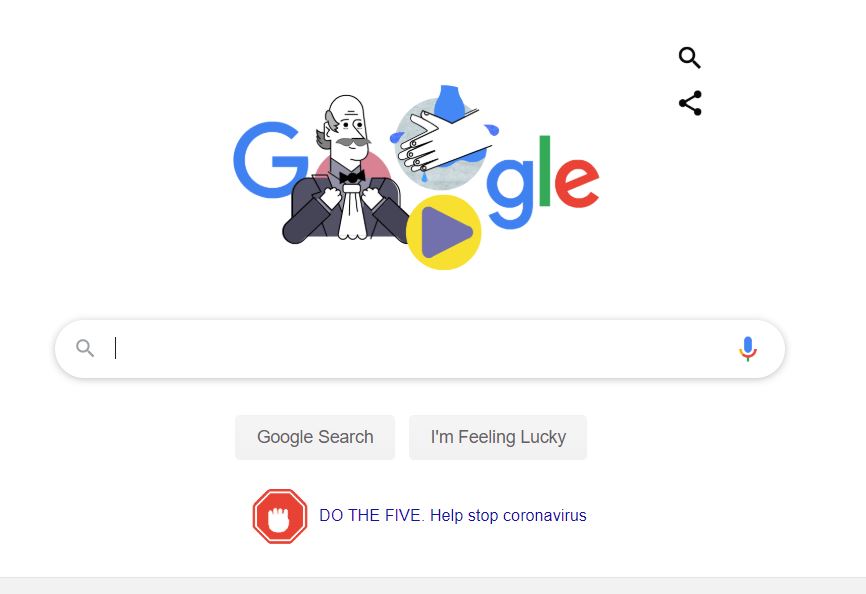Image resolution: width=866 pixels, height=594 pixels.
Task: Open the Help stop coronavirus text link
Action: coord(508,516)
